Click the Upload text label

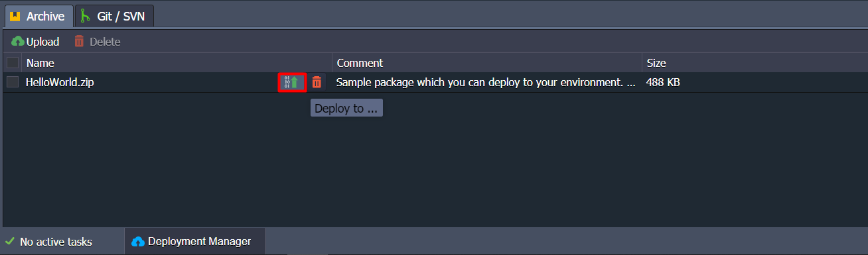tap(42, 42)
